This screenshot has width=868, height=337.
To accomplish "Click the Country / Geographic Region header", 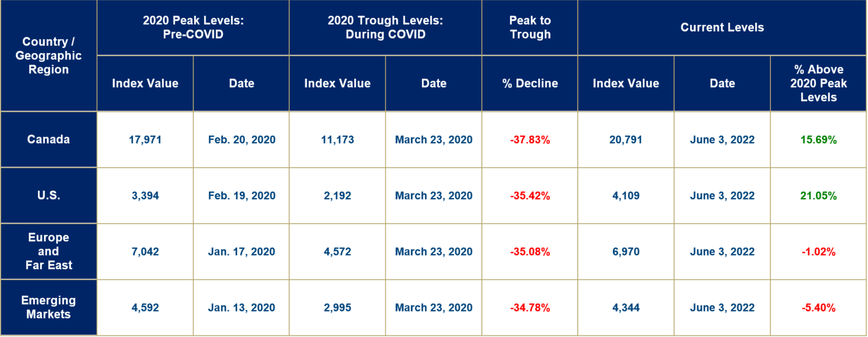I will [x=48, y=55].
